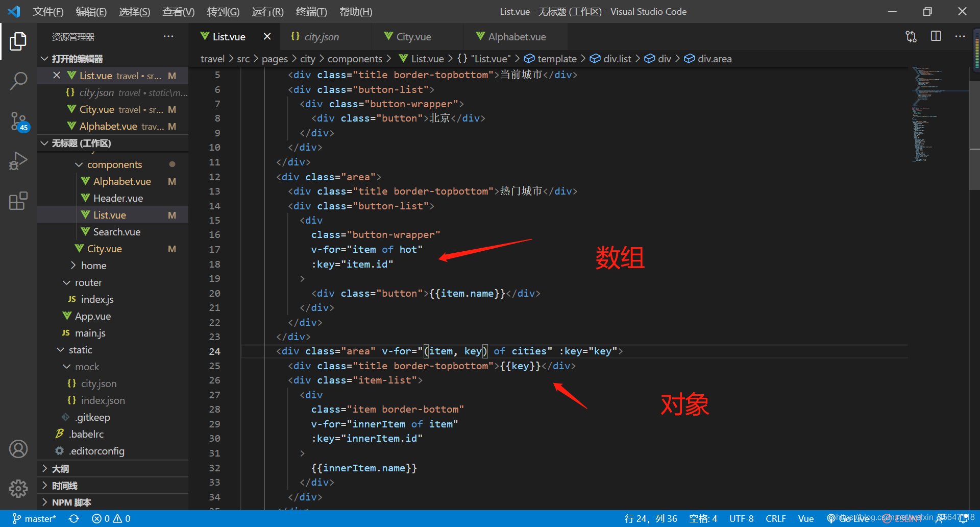
Task: Close List.vue in open editors list
Action: [x=57, y=75]
